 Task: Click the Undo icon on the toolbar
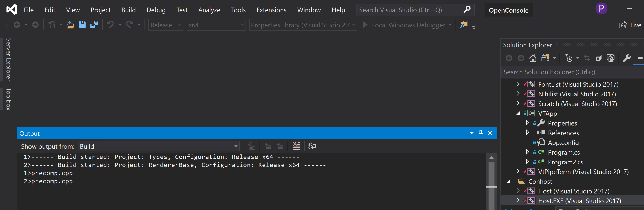point(110,25)
